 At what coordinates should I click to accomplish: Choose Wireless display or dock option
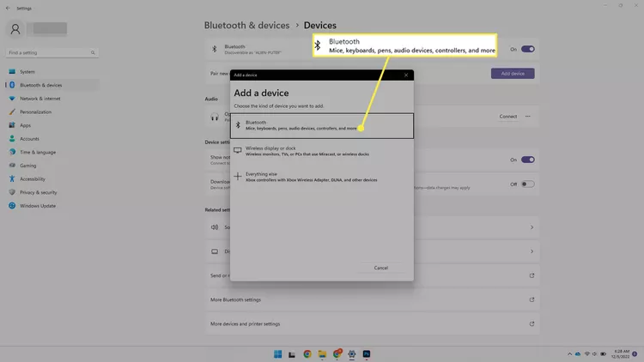[322, 151]
